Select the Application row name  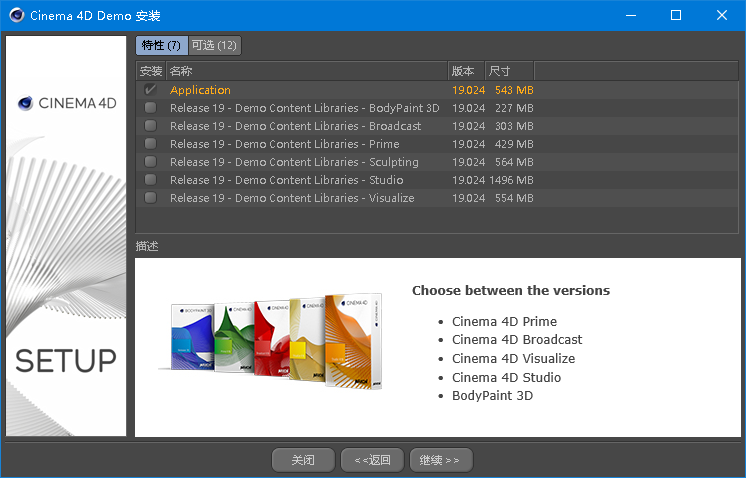(200, 90)
